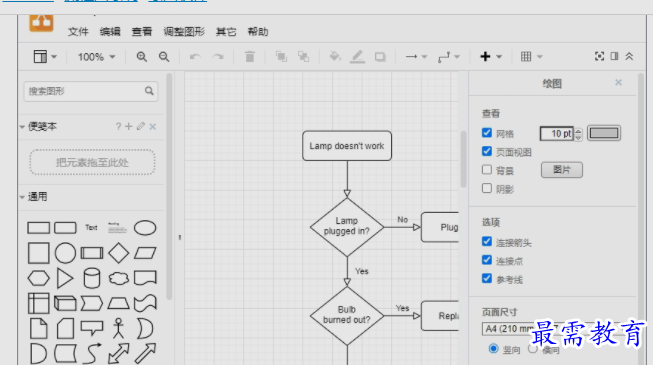The height and width of the screenshot is (365, 653).
Task: Select the triangle shape in the palette
Action: pos(65,278)
